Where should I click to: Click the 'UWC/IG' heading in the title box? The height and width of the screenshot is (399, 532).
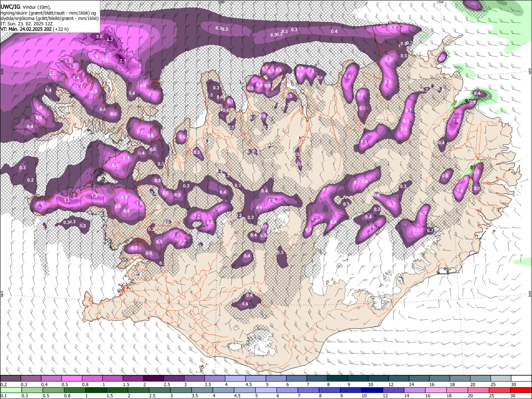[10, 7]
